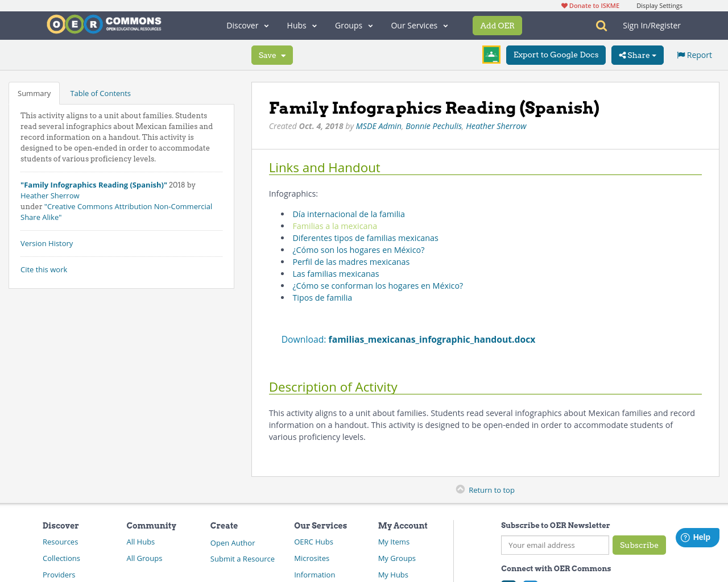Click the Export to Google Docs button
The image size is (728, 582).
coord(556,55)
